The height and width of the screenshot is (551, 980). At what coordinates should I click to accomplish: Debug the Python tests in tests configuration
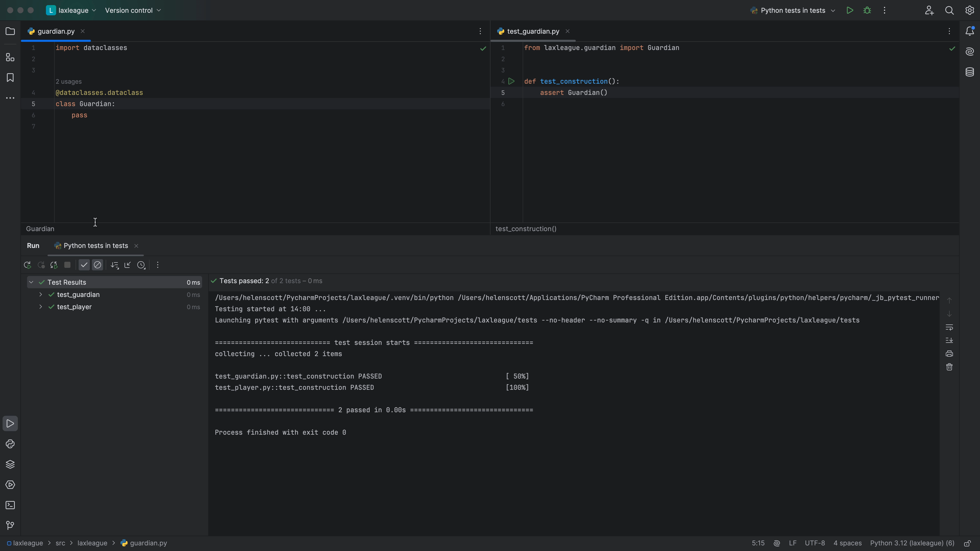click(867, 10)
